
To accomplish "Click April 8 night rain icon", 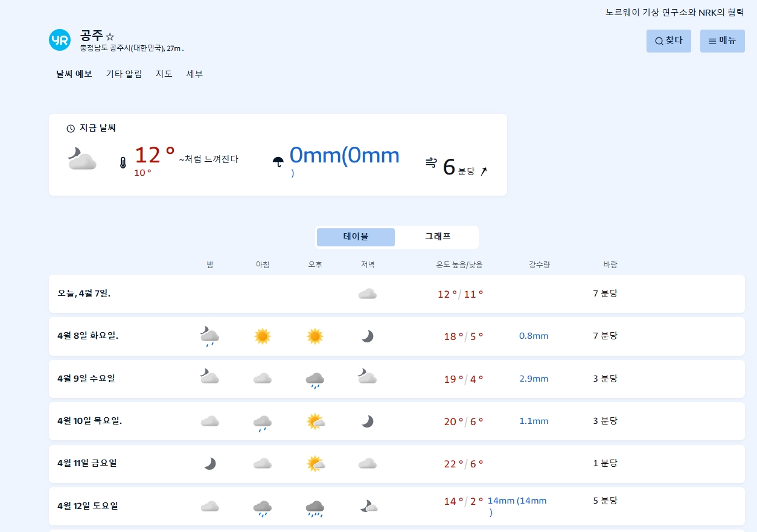I will [x=209, y=336].
